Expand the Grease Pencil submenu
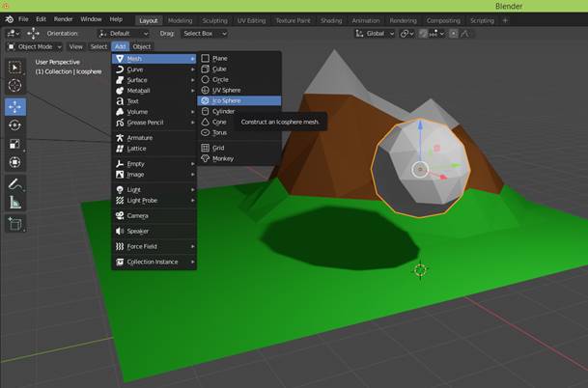The image size is (588, 388). pos(154,123)
